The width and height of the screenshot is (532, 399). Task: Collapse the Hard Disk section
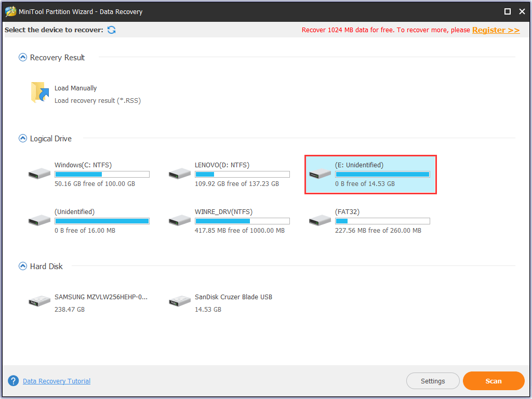click(x=23, y=266)
